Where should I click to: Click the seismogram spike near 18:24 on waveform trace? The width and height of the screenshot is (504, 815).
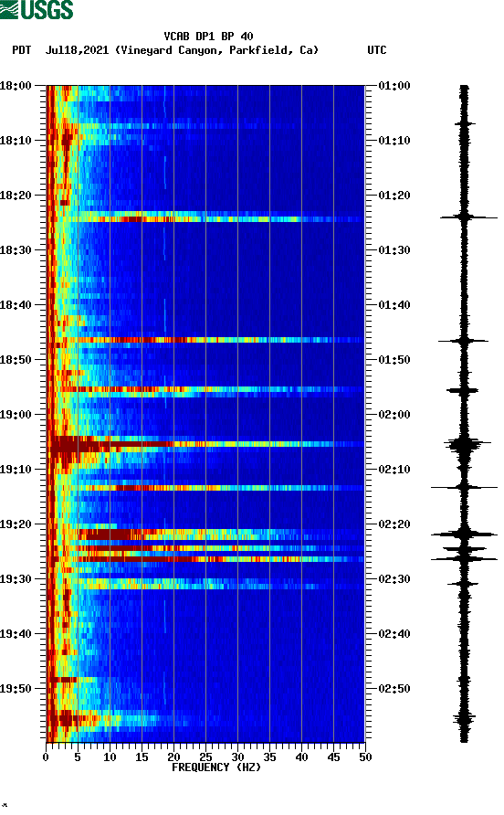point(468,217)
